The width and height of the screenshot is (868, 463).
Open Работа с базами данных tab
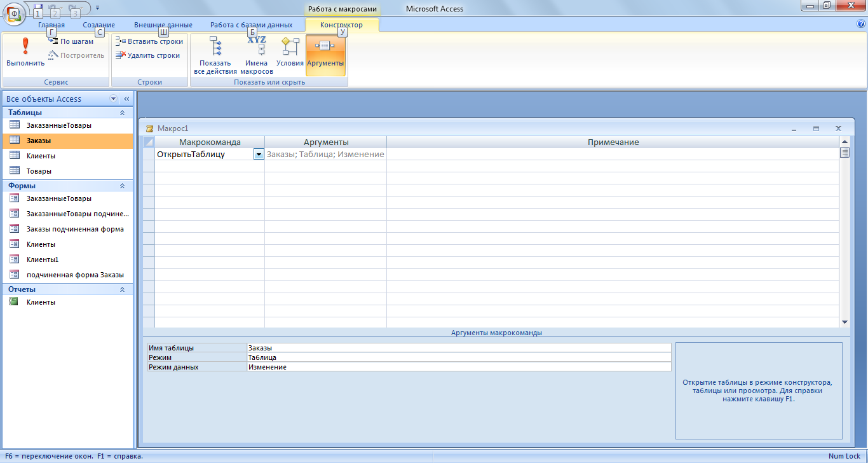[252, 25]
